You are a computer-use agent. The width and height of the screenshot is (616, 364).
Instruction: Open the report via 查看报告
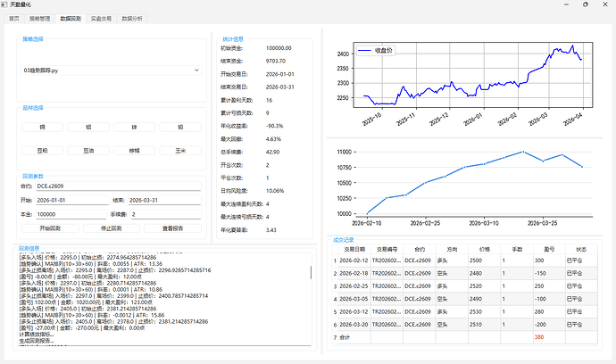[171, 228]
